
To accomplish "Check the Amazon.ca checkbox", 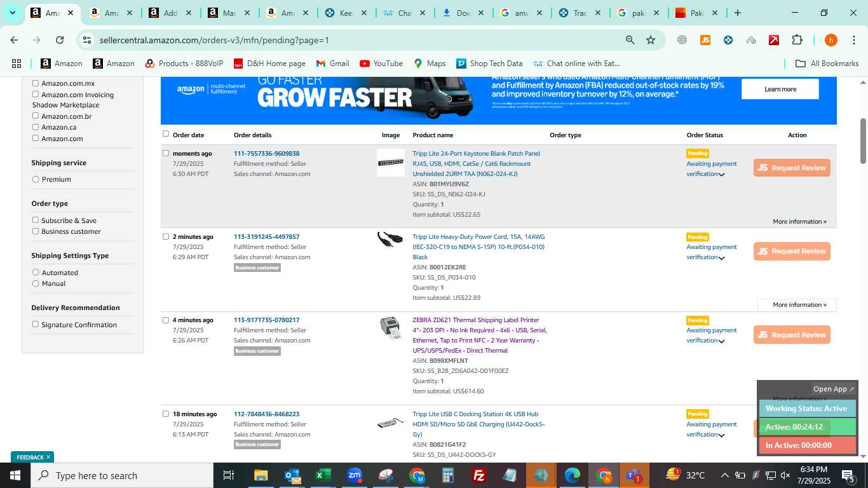I will pyautogui.click(x=36, y=127).
